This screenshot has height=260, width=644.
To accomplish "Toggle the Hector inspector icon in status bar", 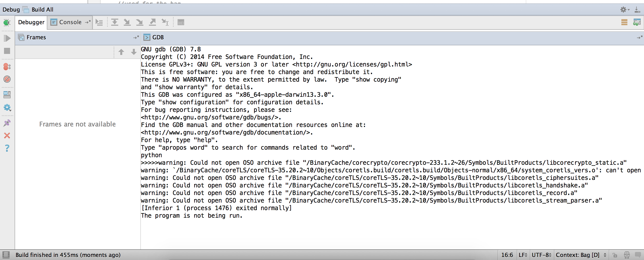I will click(627, 255).
